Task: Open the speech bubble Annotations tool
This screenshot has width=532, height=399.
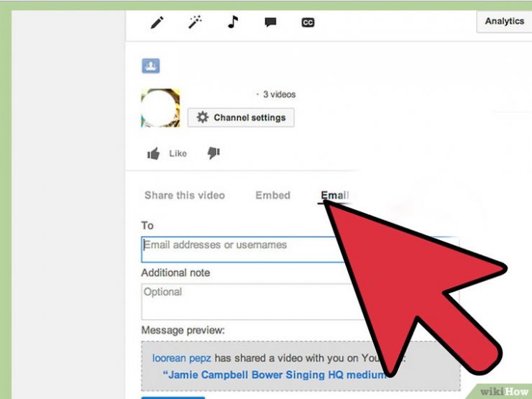Action: tap(270, 22)
